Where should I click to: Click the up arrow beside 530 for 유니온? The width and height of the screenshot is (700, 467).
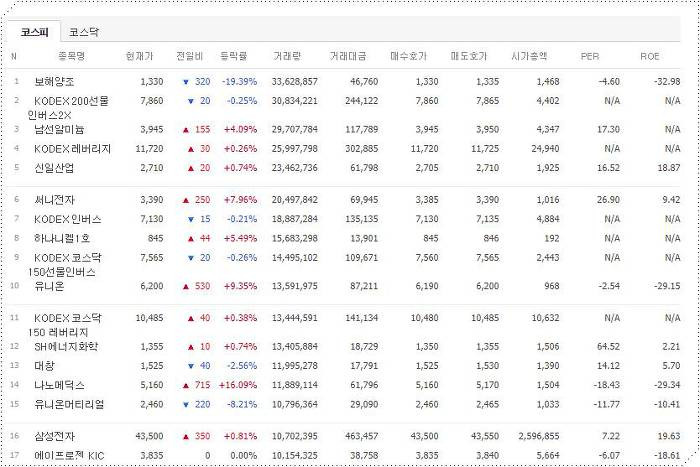[186, 287]
